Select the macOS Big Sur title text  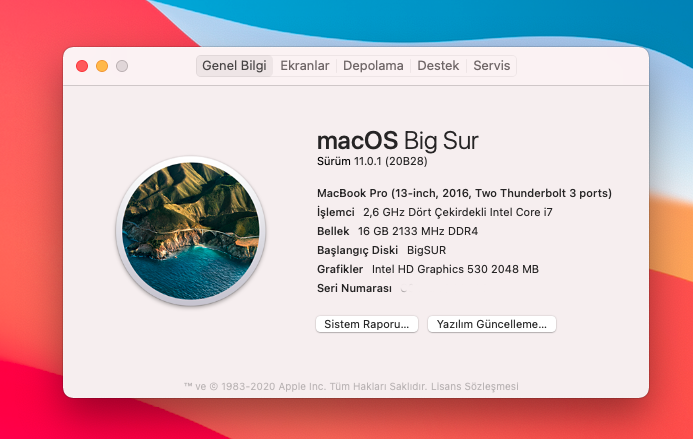(398, 141)
